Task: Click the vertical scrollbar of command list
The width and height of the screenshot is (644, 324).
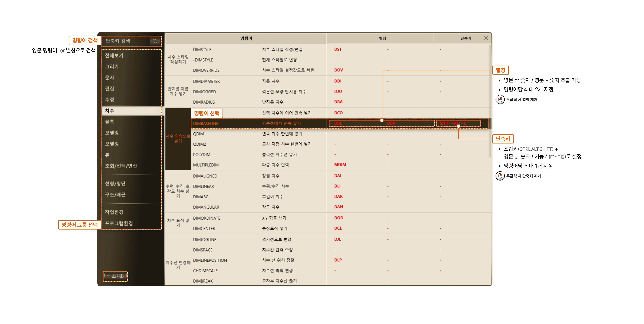Action: [x=490, y=100]
